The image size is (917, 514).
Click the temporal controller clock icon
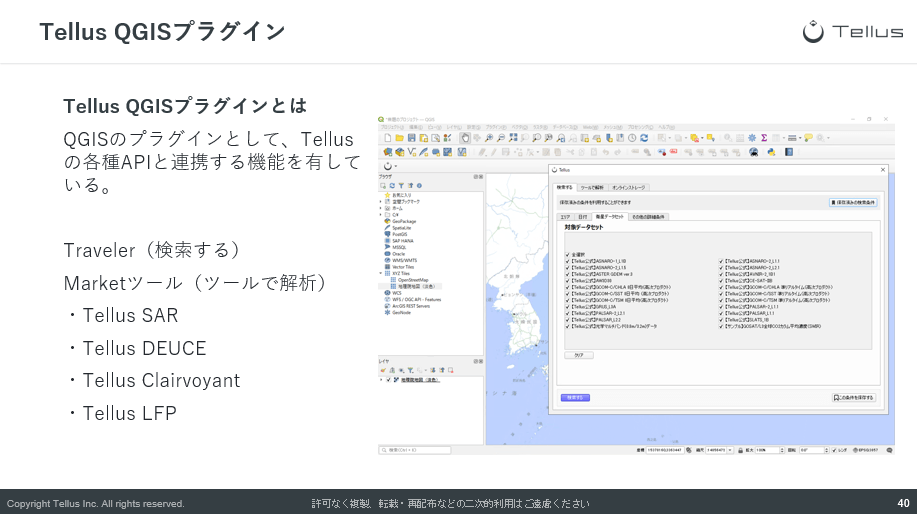point(632,138)
